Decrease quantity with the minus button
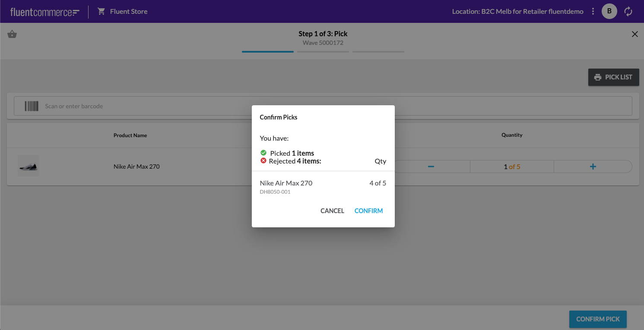The image size is (644, 330). click(x=431, y=167)
